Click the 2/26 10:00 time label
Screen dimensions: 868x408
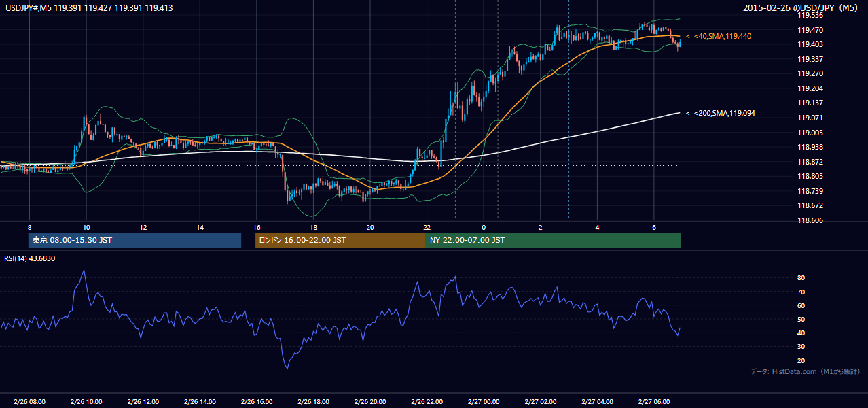(x=86, y=402)
